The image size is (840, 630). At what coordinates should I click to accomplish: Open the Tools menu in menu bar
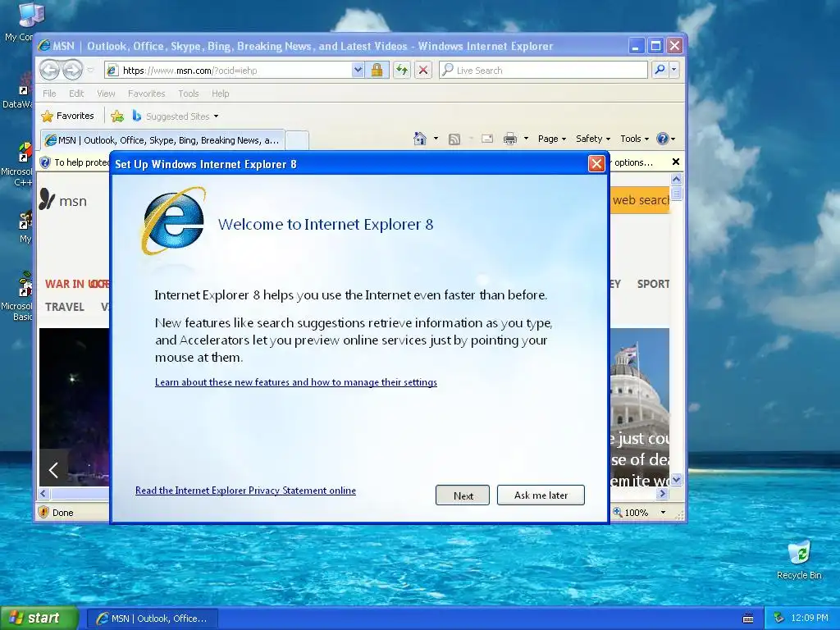(x=188, y=94)
